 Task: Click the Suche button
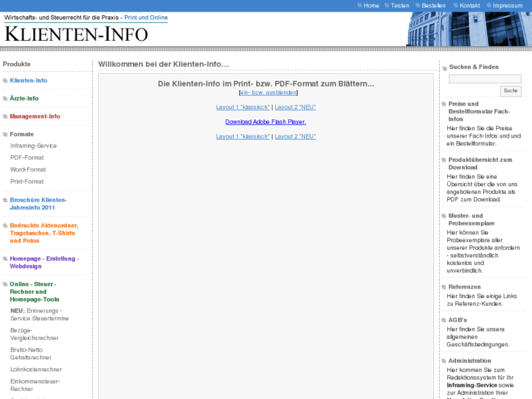(511, 91)
